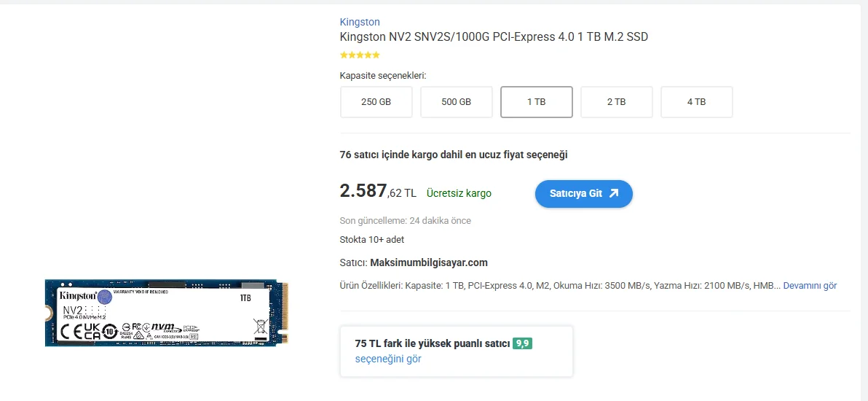The width and height of the screenshot is (868, 401).
Task: Click the Kingston NV2 SNV2S/1000G product title
Action: [x=494, y=37]
